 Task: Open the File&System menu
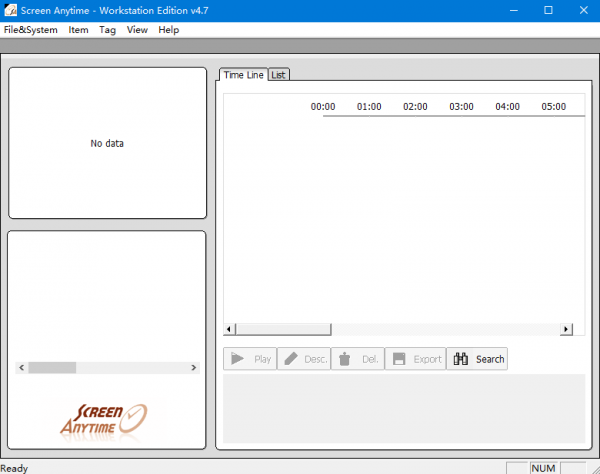[x=31, y=30]
